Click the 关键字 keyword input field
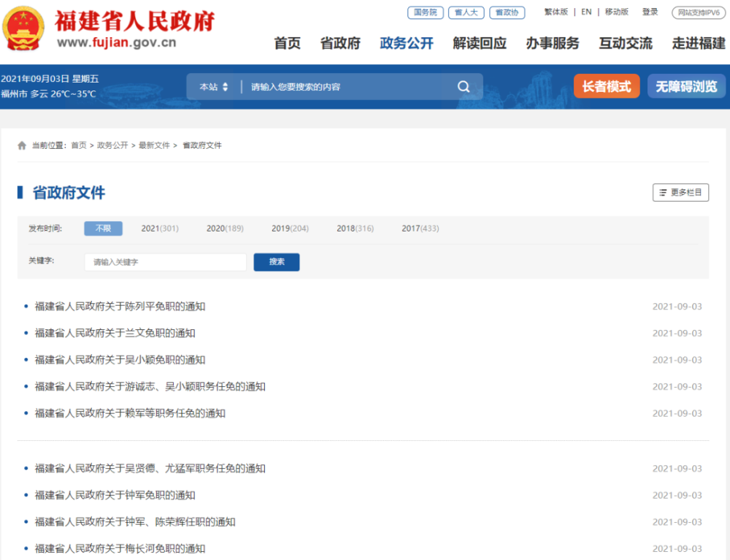Screen dimensions: 730x560 [x=165, y=262]
